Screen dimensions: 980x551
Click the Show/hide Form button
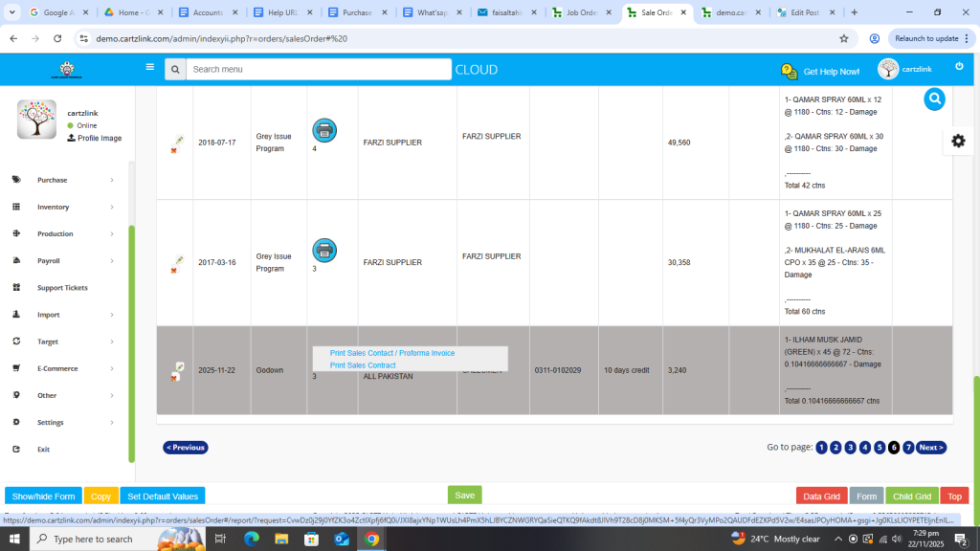point(43,496)
